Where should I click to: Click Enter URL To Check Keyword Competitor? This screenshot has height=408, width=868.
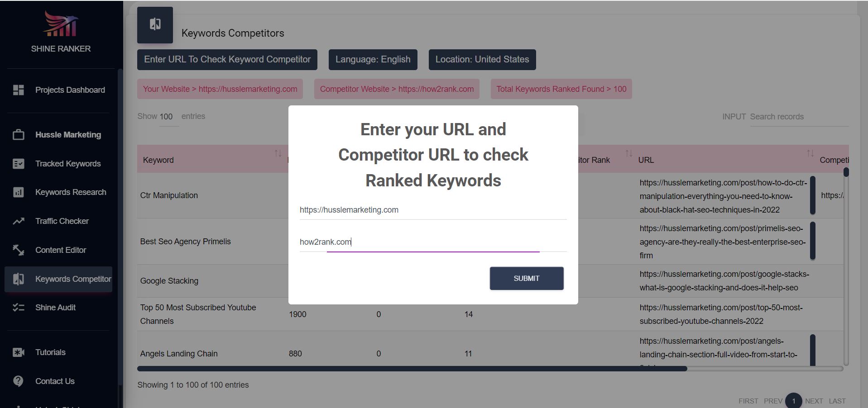227,60
